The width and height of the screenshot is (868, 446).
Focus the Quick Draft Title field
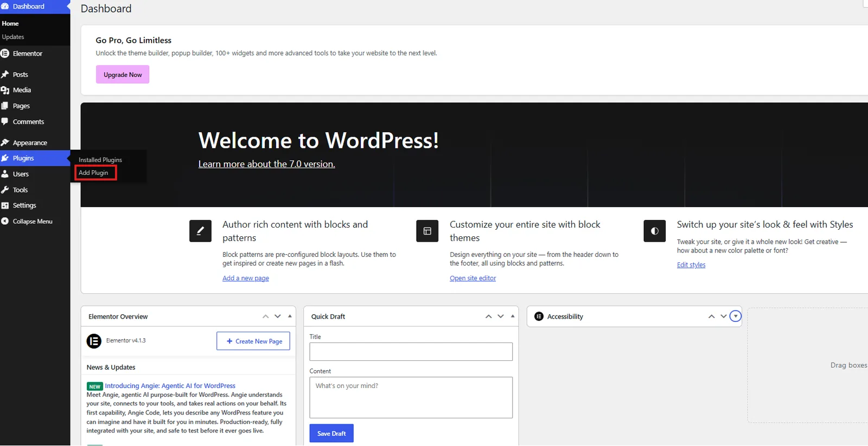point(411,352)
